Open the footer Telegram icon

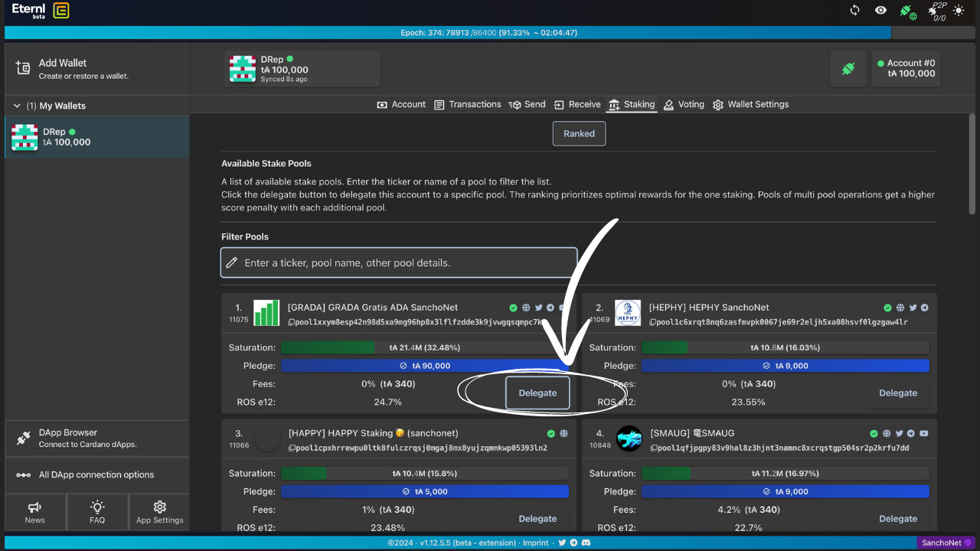click(x=574, y=543)
